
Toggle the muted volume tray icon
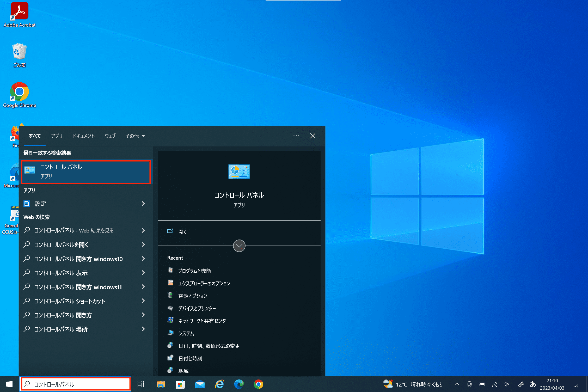coord(507,384)
